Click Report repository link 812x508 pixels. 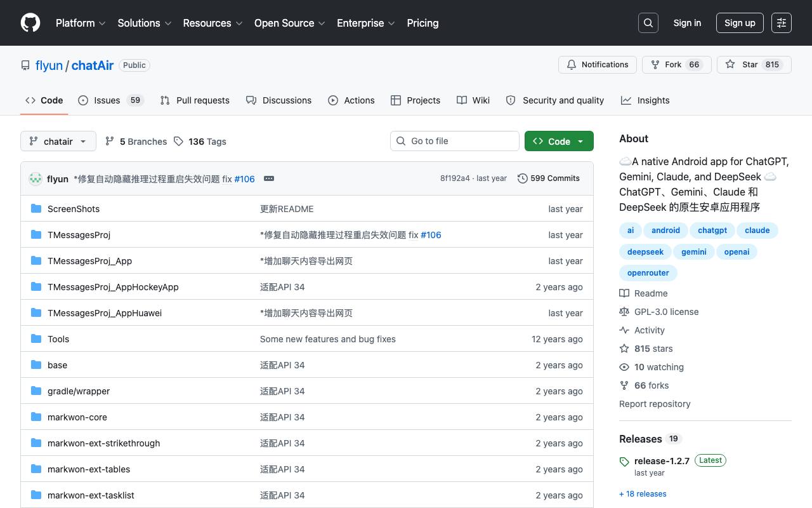point(655,404)
